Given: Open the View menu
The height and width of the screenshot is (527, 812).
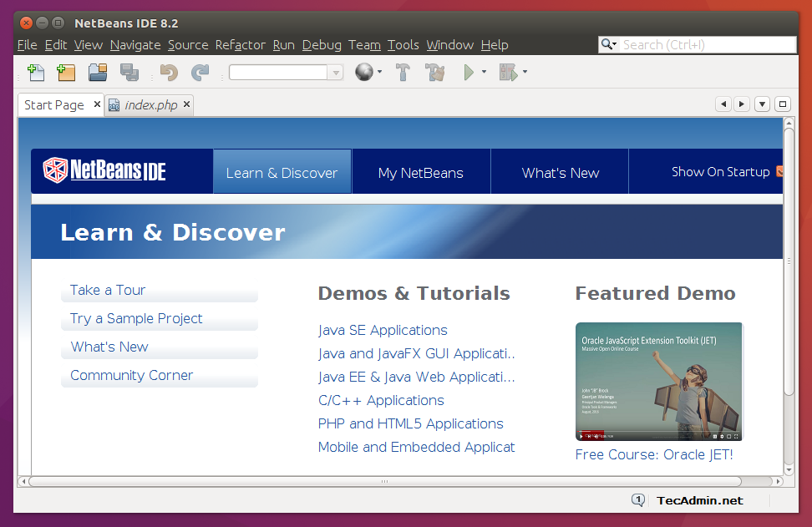Looking at the screenshot, I should tap(89, 45).
